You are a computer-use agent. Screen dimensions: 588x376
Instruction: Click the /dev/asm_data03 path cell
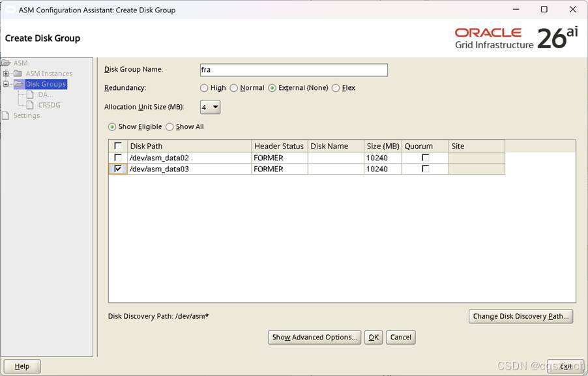click(190, 169)
